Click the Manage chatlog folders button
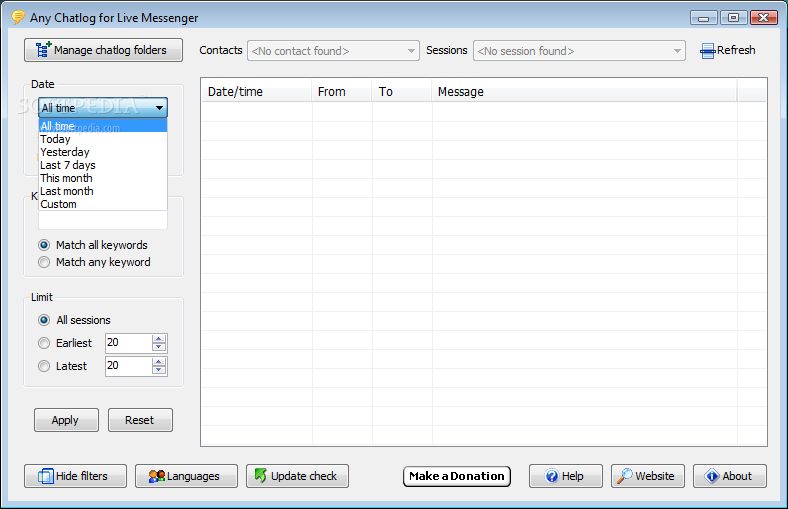 (x=103, y=50)
